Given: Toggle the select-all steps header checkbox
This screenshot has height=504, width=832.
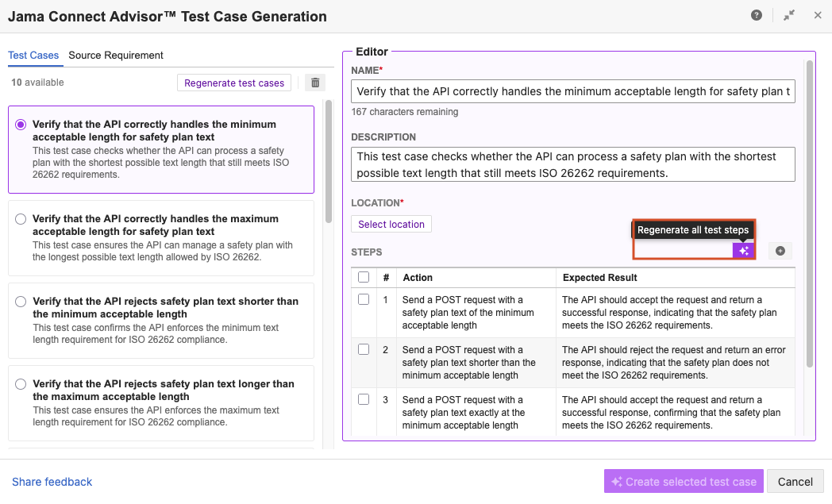Looking at the screenshot, I should pos(364,277).
